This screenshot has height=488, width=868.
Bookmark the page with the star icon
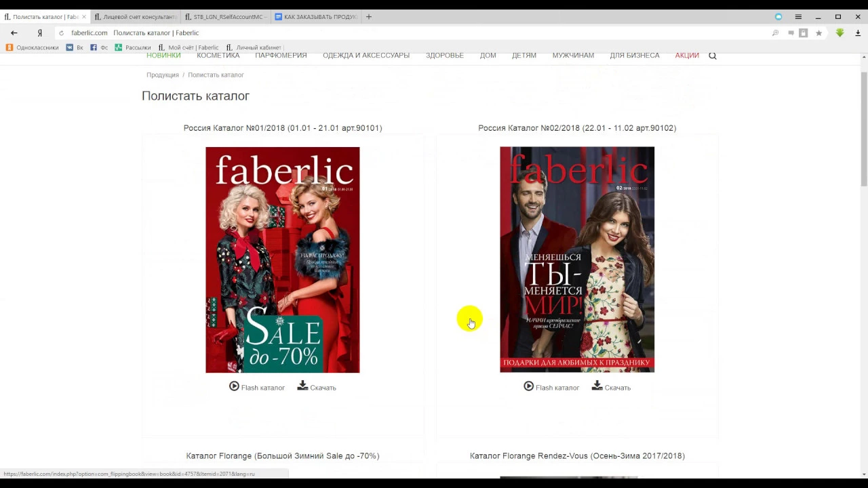point(818,33)
